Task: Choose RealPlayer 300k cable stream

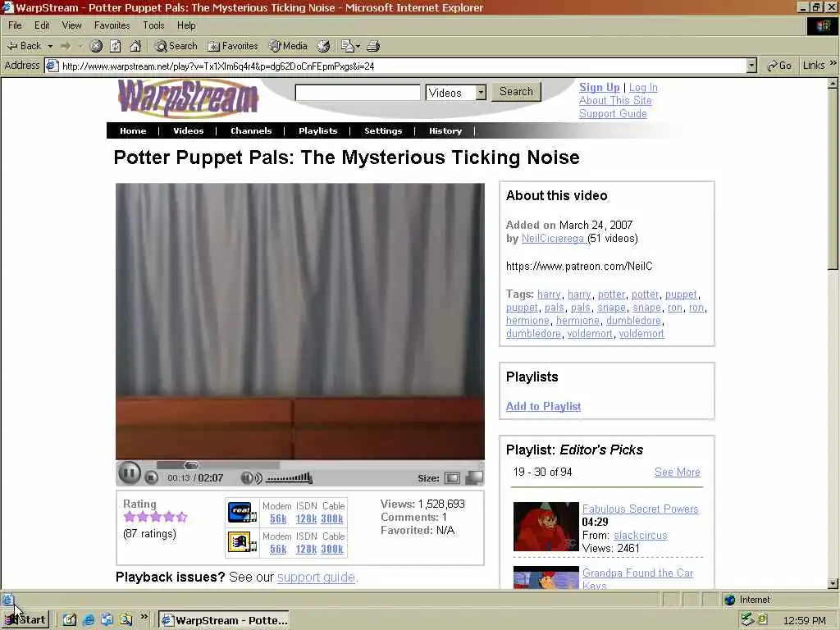Action: pyautogui.click(x=332, y=518)
